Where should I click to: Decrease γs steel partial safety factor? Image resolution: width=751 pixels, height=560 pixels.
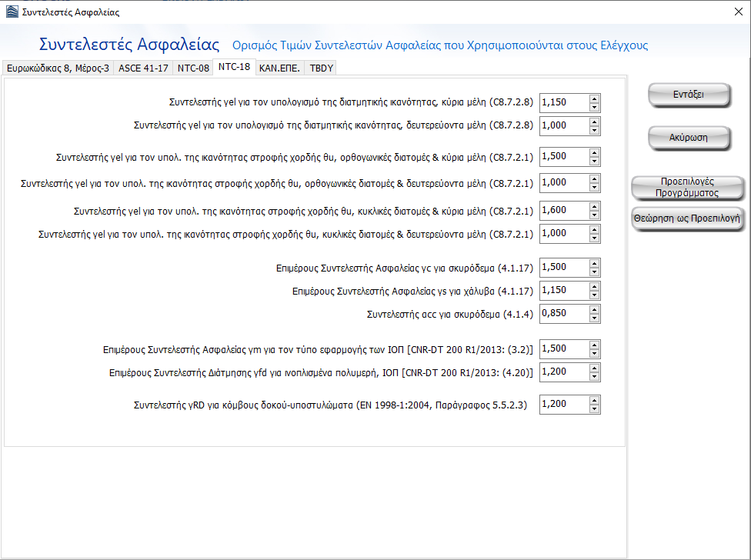coord(594,295)
